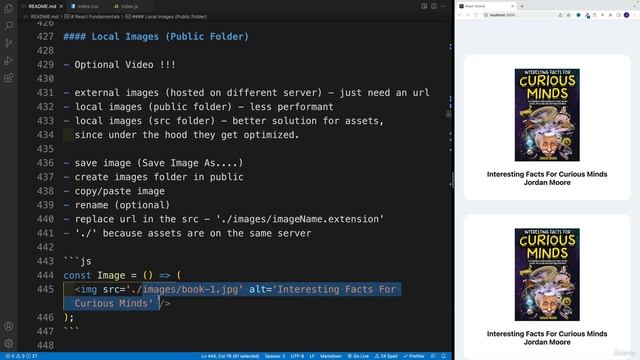The image size is (640, 360).
Task: Click first book cover image in browser
Action: 547,115
